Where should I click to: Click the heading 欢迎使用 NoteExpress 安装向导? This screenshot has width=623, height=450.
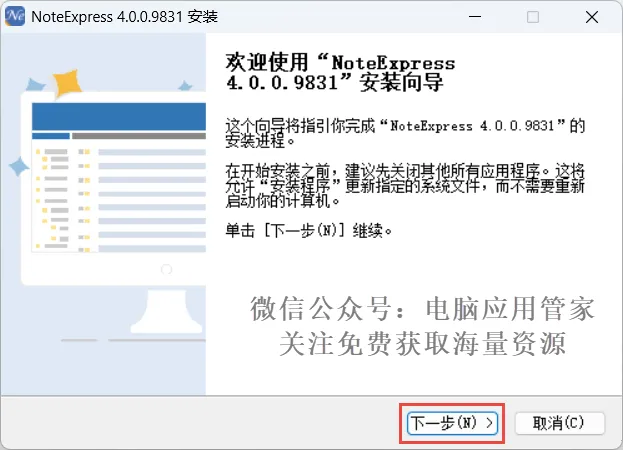341,72
